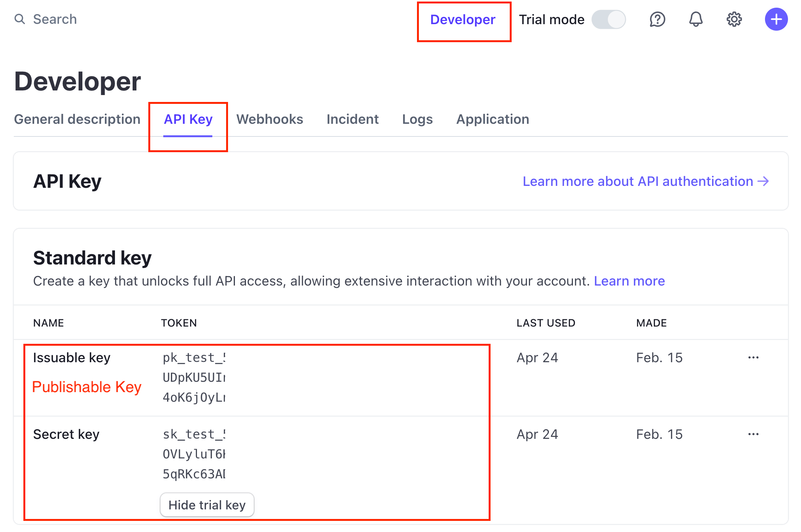Open the notifications bell
The height and width of the screenshot is (532, 801).
(696, 19)
